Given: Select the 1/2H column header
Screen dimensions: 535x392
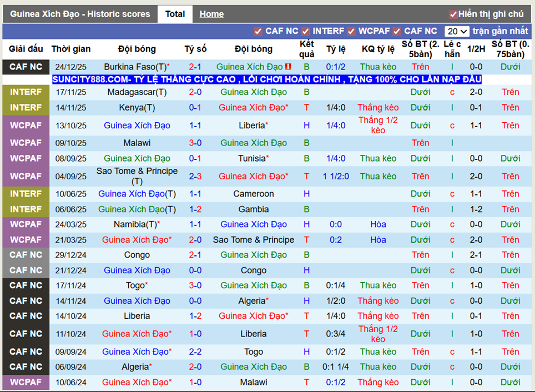Looking at the screenshot, I should click(476, 49).
